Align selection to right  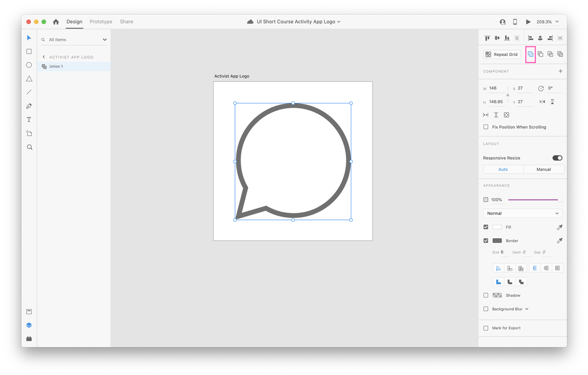(x=550, y=38)
